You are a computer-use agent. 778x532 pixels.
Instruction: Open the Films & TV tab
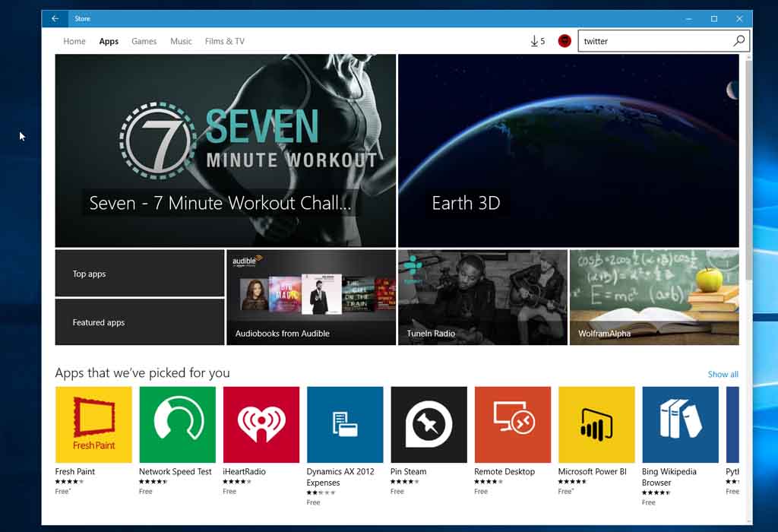tap(224, 41)
